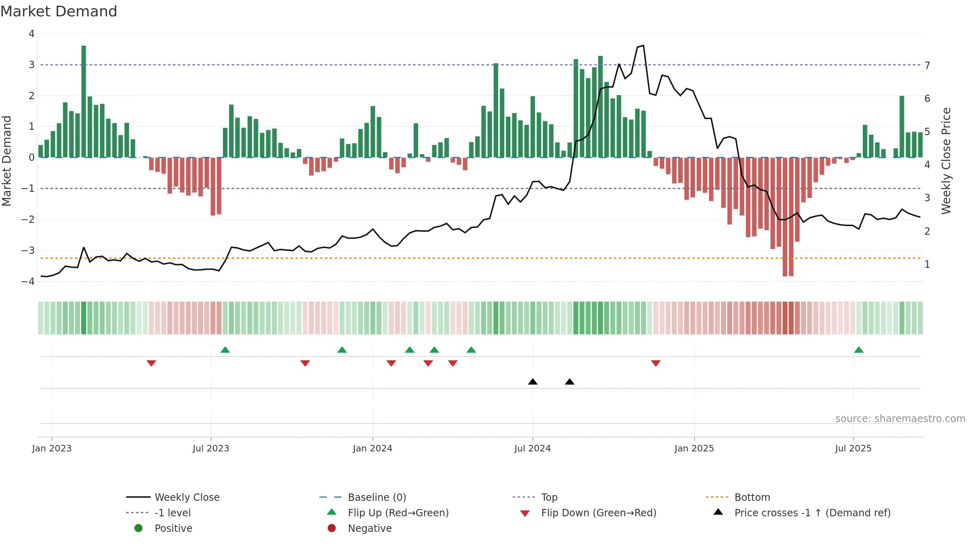This screenshot has width=980, height=551.
Task: Click the black price-cross marker at Jul 2024
Action: (532, 382)
